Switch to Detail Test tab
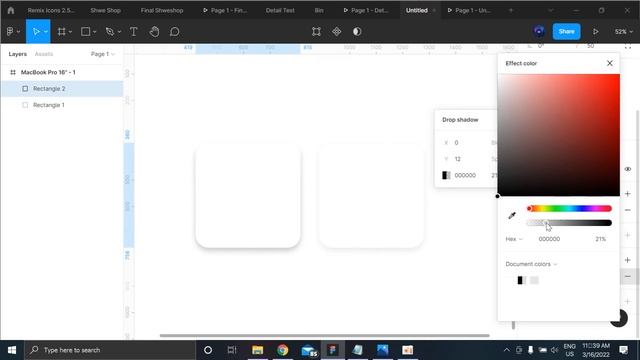The height and width of the screenshot is (360, 640). coord(280,10)
